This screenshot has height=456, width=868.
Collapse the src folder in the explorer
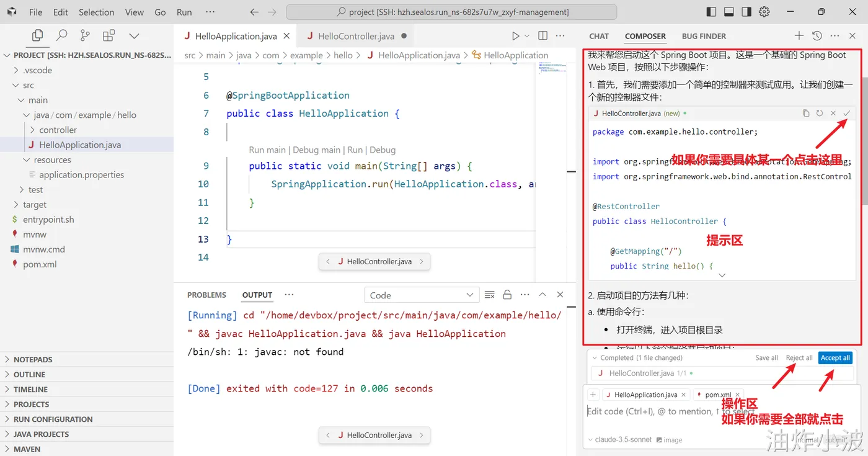[x=29, y=85]
